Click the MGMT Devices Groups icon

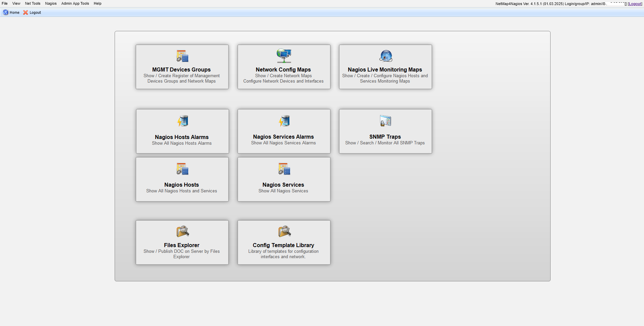[182, 56]
